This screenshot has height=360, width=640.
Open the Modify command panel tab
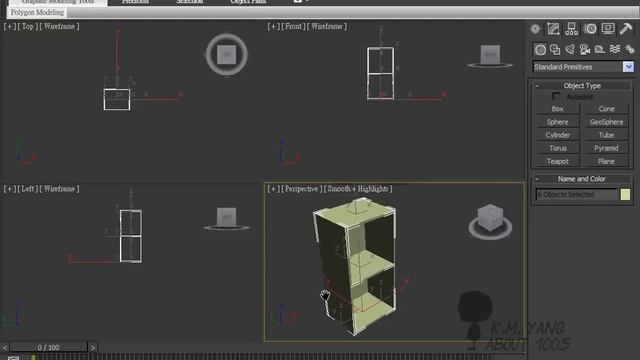[x=553, y=29]
